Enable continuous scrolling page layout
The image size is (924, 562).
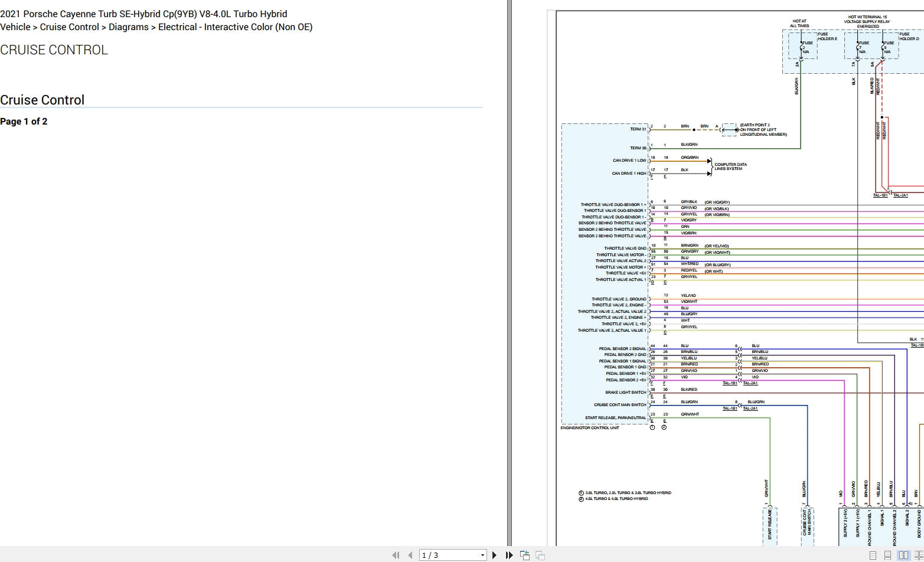(887, 555)
